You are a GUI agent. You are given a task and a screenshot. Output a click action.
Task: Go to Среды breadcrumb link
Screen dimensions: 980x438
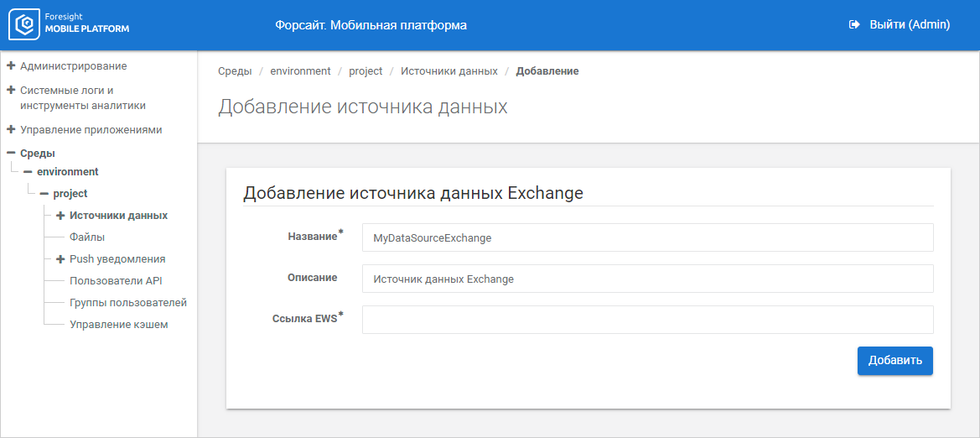(235, 71)
